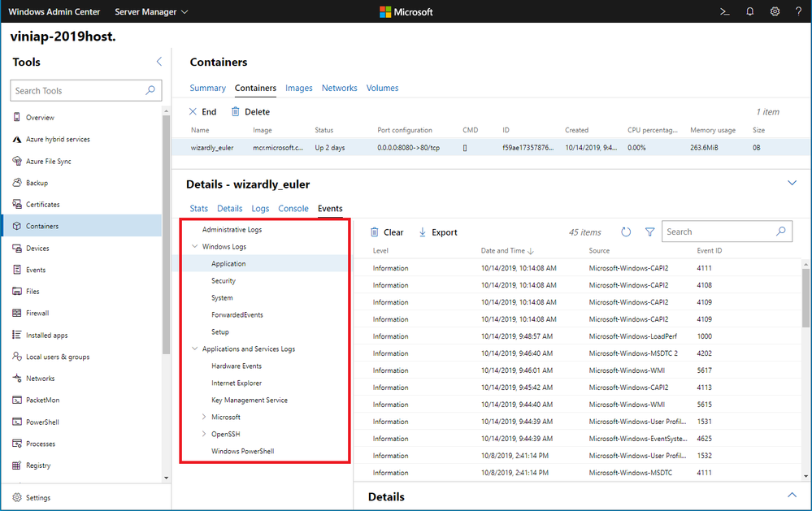Viewport: 812px width, 511px height.
Task: Select the Security log
Action: point(224,280)
